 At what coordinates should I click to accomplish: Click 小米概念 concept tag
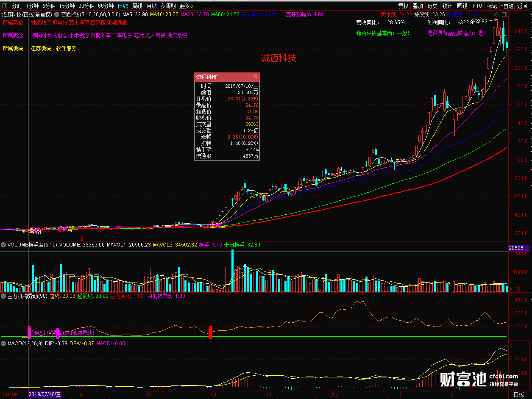tap(79, 36)
